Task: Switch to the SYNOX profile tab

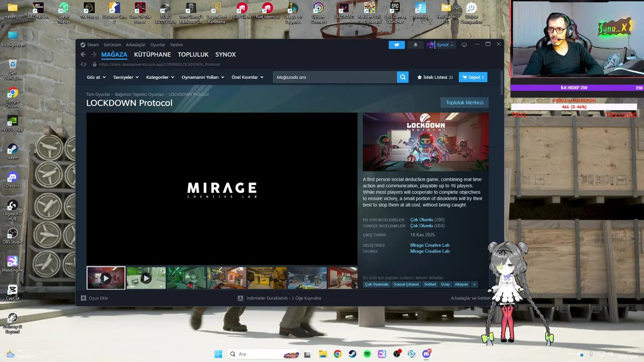Action: [x=225, y=54]
